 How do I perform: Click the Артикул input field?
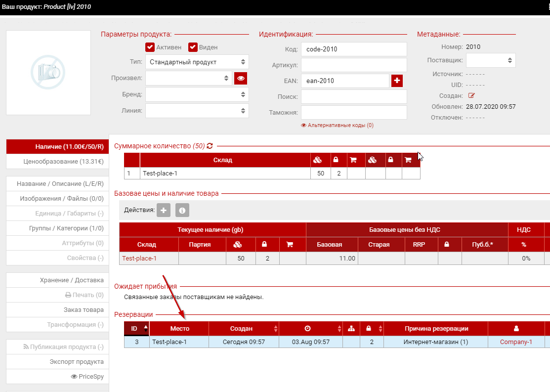click(353, 65)
